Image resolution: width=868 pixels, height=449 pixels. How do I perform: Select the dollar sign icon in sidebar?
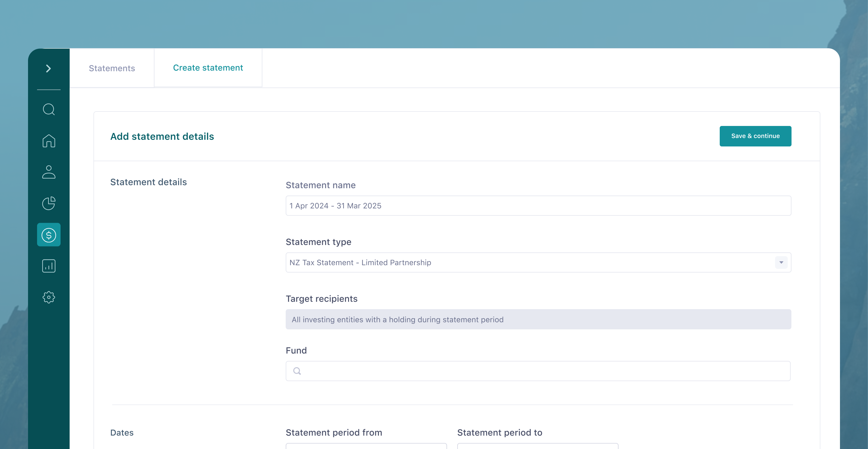point(49,235)
